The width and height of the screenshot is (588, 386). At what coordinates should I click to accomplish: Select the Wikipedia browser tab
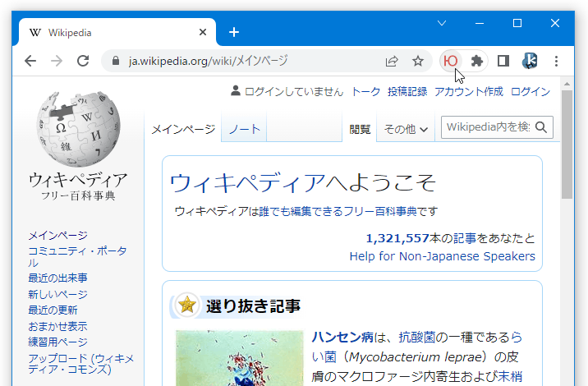click(117, 33)
